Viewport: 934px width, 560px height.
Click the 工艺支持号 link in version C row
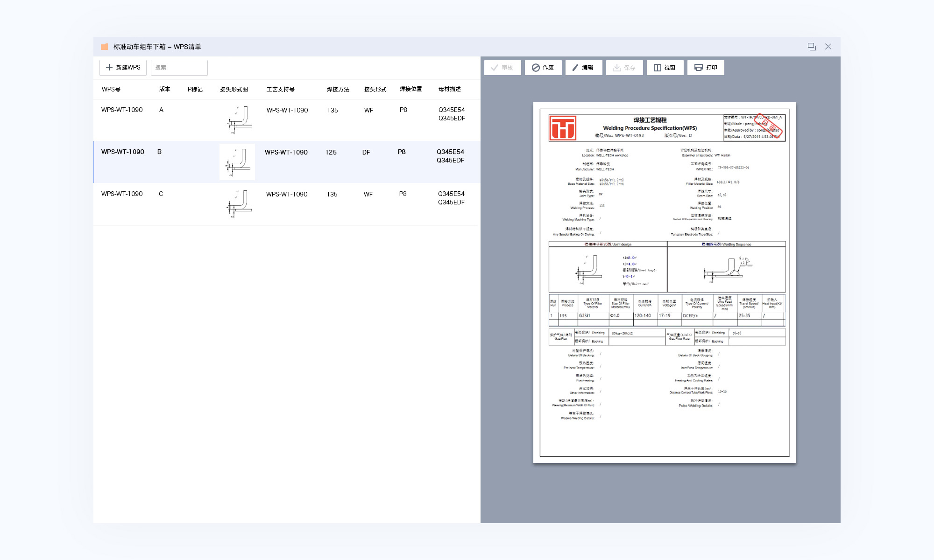pyautogui.click(x=287, y=194)
